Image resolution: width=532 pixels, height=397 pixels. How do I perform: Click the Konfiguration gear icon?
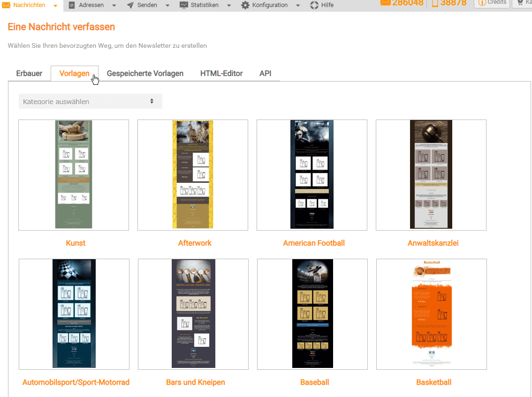click(245, 5)
